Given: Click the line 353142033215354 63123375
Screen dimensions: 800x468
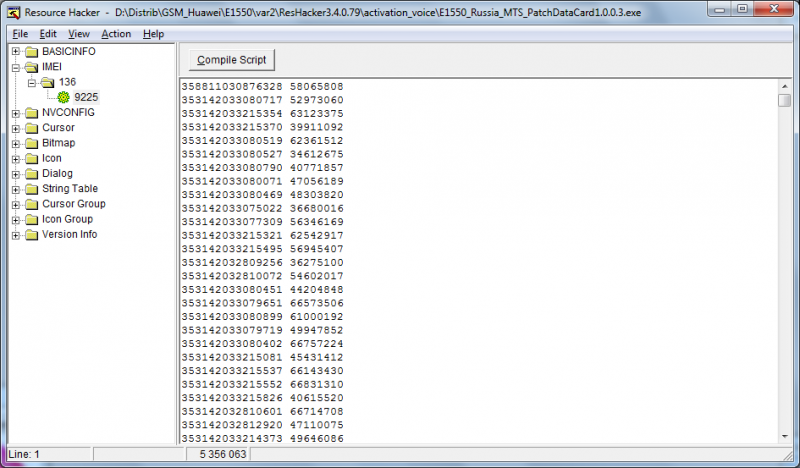Looking at the screenshot, I should click(262, 113).
